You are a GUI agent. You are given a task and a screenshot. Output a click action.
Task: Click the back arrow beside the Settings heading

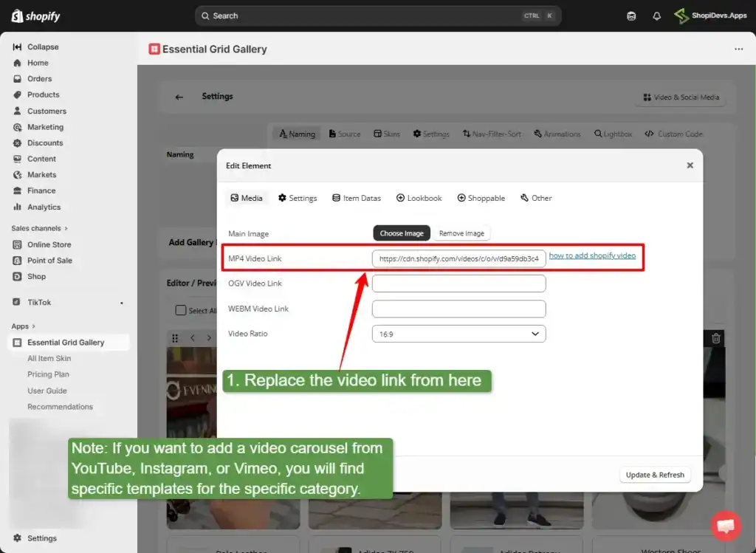[x=178, y=96]
